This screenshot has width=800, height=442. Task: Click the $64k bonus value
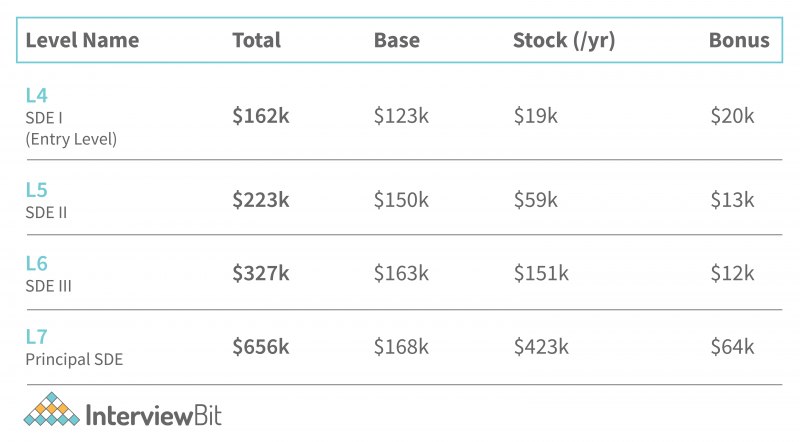pyautogui.click(x=731, y=347)
